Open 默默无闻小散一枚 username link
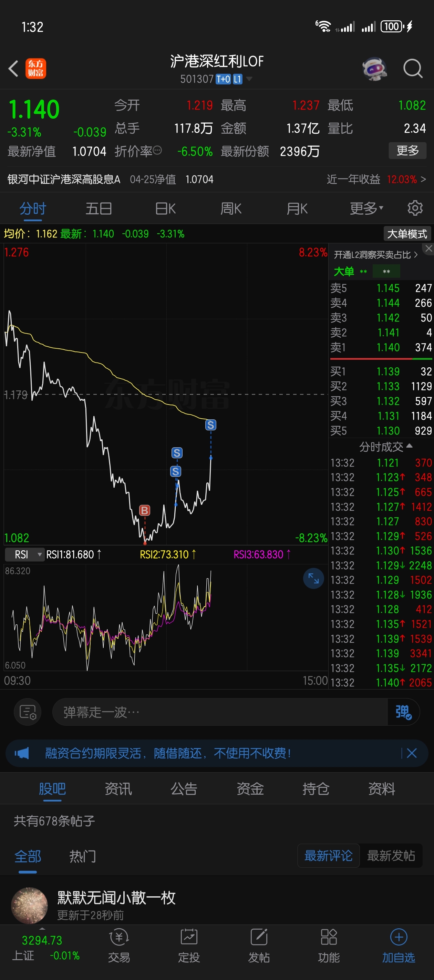434x980 pixels. tap(116, 897)
